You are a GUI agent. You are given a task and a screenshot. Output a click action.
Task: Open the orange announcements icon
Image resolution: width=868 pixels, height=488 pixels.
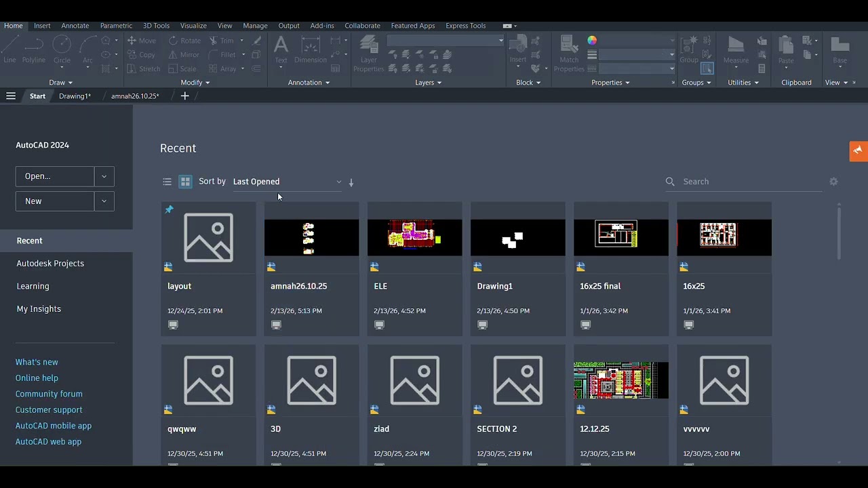coord(858,150)
